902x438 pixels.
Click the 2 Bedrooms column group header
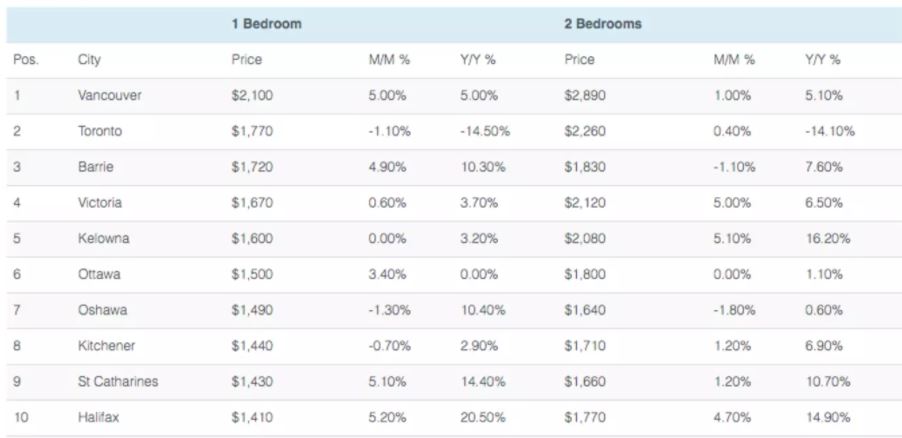[x=601, y=23]
